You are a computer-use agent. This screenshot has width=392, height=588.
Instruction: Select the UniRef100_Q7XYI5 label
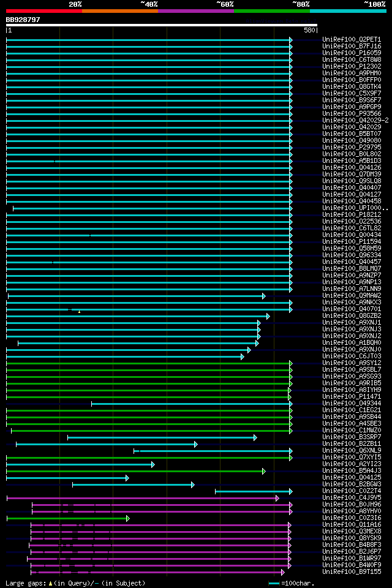pos(352,458)
